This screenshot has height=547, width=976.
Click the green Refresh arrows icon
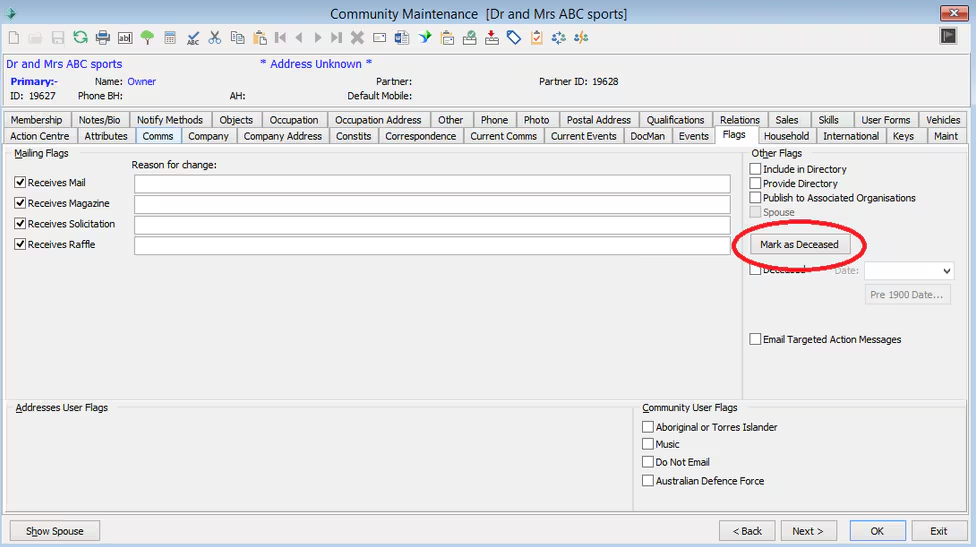click(x=80, y=38)
